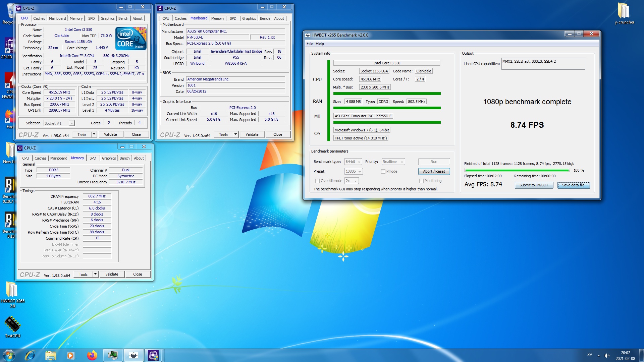Click Validate in CPU-Z CPU window

[x=110, y=134]
